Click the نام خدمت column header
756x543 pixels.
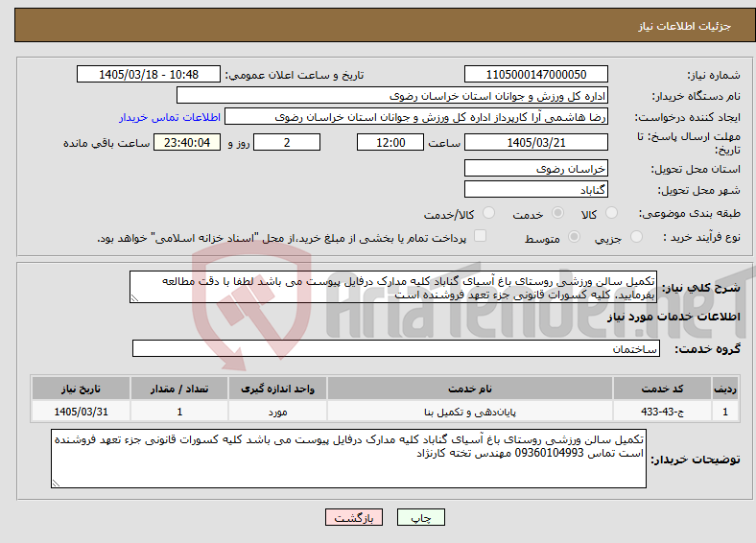click(x=469, y=389)
